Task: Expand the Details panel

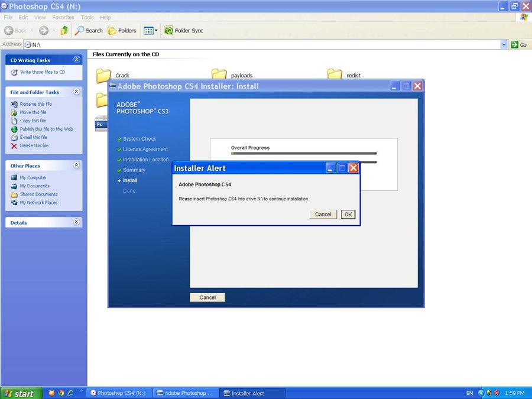Action: click(77, 222)
